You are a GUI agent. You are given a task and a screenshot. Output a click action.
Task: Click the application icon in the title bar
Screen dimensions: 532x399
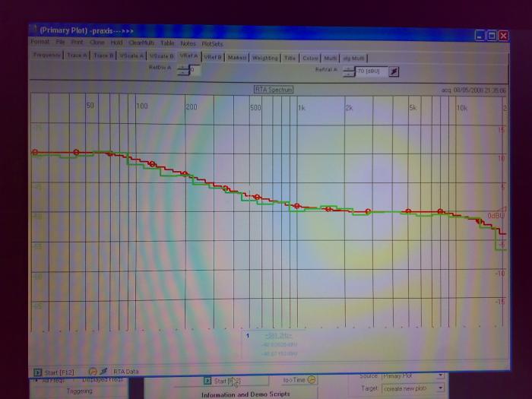33,32
